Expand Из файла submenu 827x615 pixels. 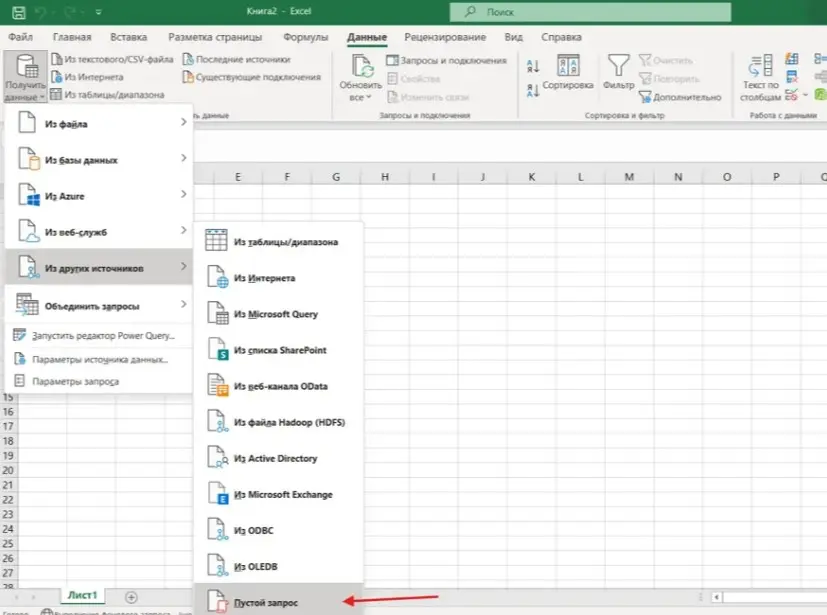point(98,123)
